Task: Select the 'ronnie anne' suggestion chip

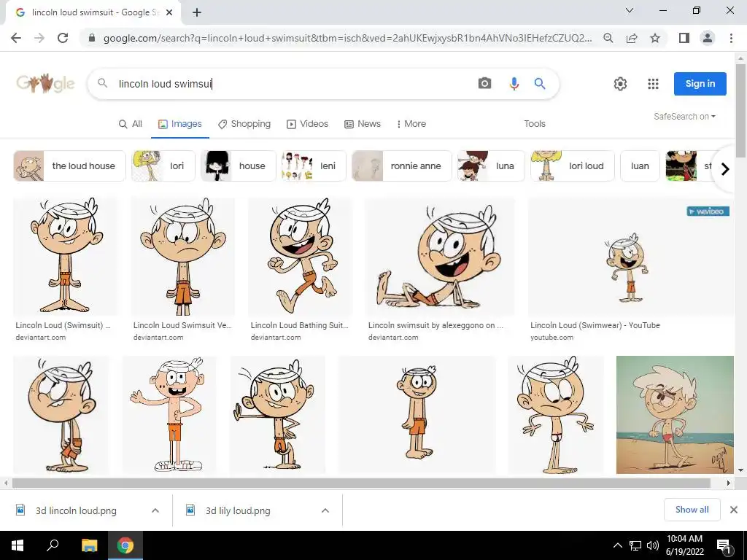Action: coord(402,166)
